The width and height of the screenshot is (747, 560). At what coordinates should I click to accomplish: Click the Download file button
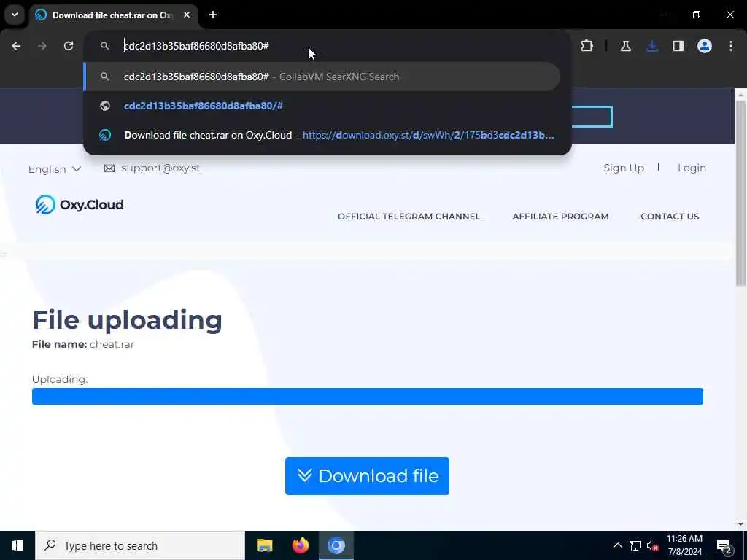click(x=367, y=475)
